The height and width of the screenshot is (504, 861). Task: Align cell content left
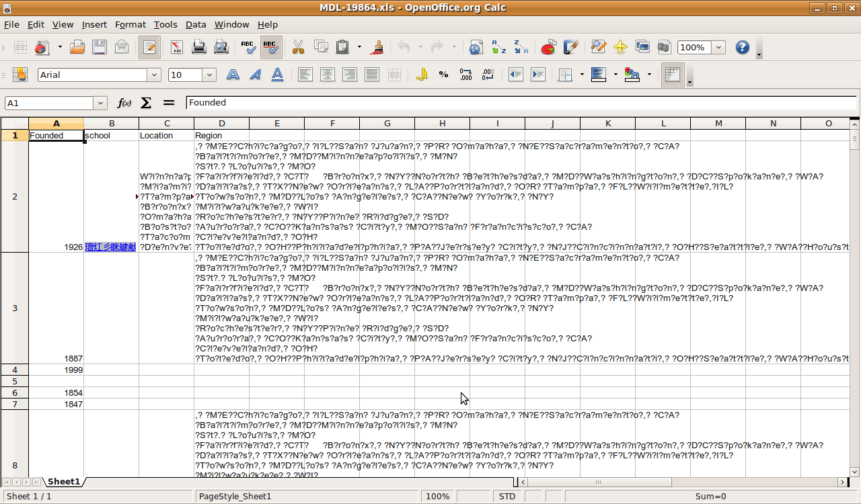tap(305, 75)
